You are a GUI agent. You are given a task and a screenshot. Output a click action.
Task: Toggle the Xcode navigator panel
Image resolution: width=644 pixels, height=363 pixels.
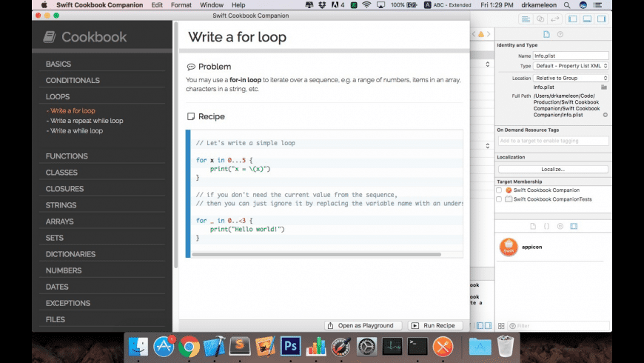(573, 19)
